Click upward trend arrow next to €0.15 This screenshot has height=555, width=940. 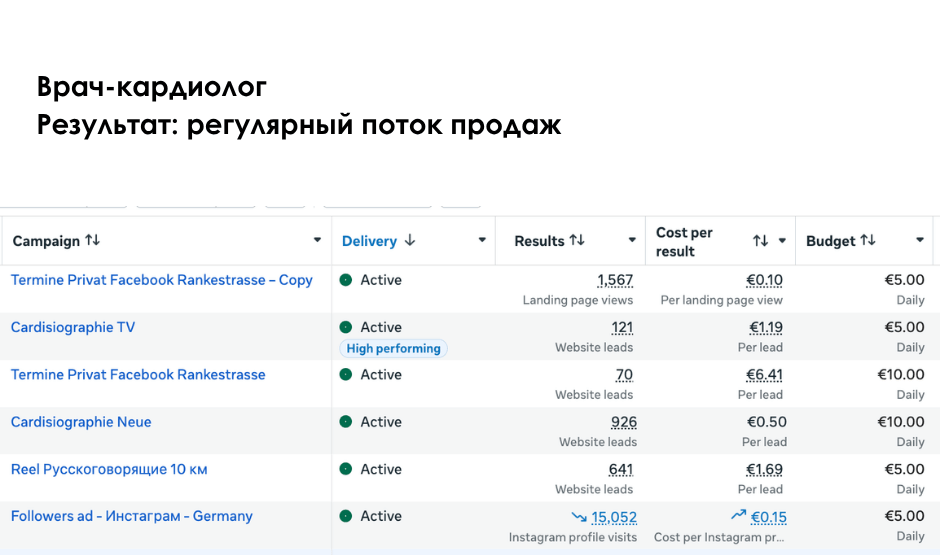point(739,515)
